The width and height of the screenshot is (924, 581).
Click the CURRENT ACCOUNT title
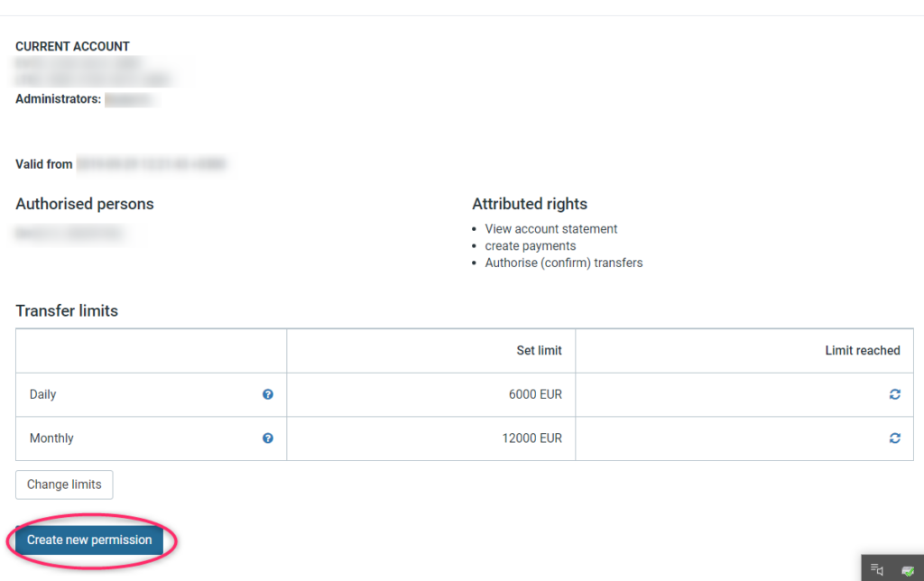pyautogui.click(x=72, y=47)
